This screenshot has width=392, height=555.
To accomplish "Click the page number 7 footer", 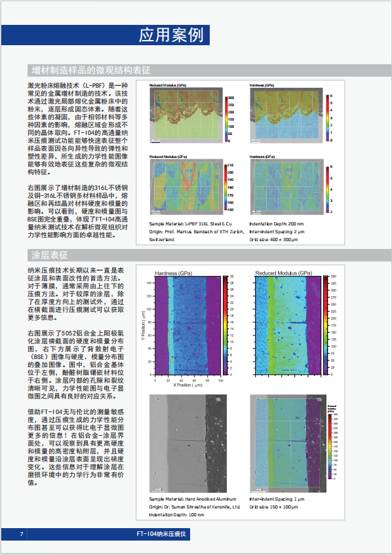I will point(22,534).
